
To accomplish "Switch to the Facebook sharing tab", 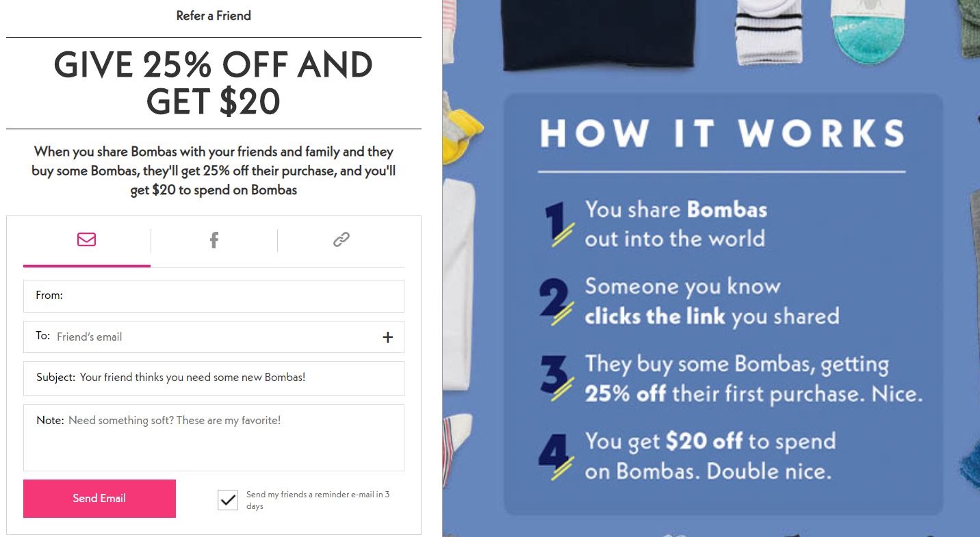I will click(x=214, y=239).
